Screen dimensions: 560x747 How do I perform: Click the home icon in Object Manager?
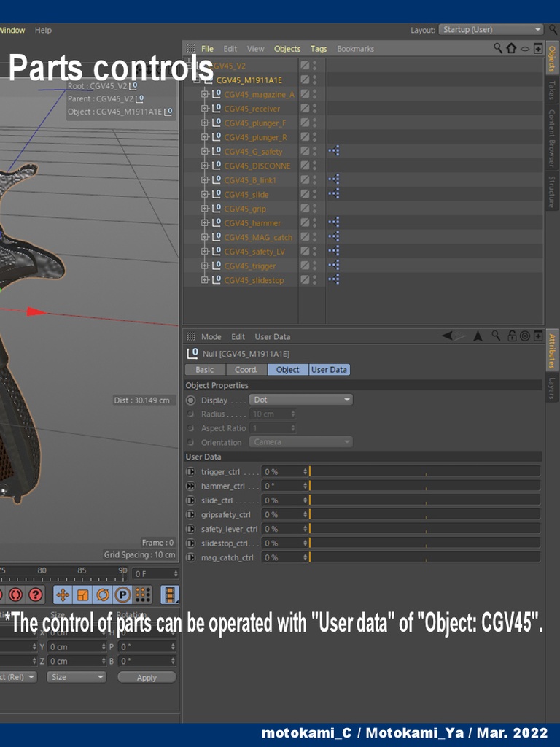[511, 48]
